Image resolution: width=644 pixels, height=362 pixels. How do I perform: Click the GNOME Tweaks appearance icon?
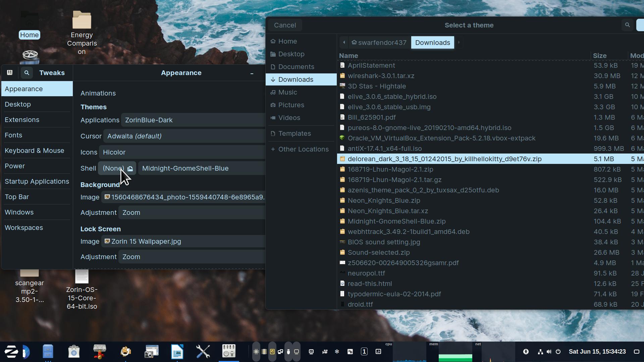9,72
